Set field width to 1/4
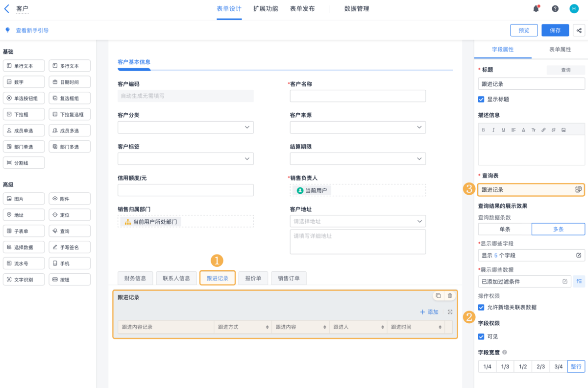 (487, 366)
